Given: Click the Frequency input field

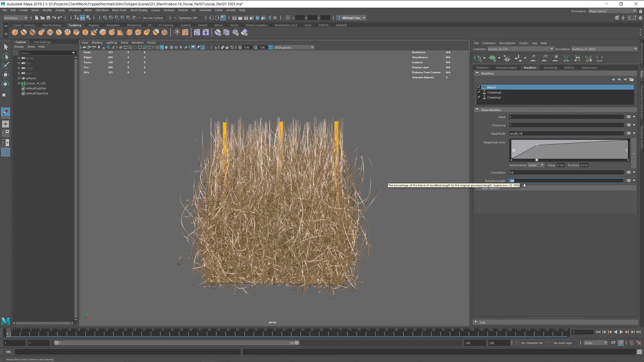Looking at the screenshot, I should click(x=566, y=125).
